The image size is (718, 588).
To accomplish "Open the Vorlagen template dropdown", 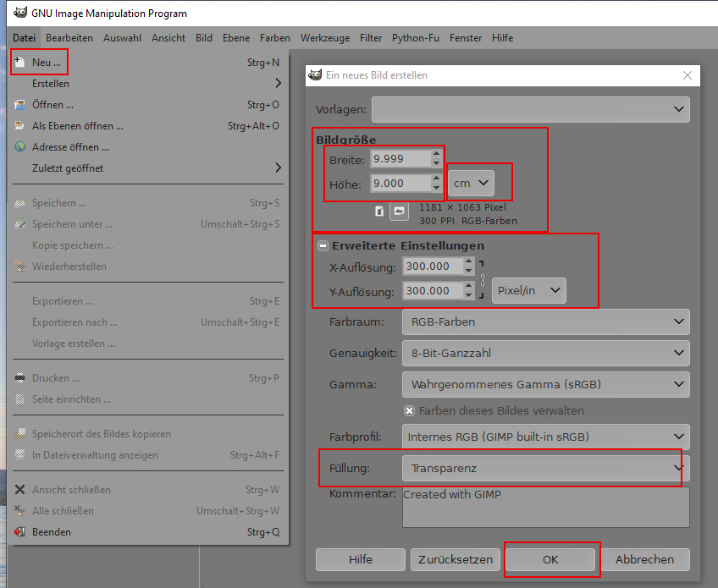I will point(530,109).
